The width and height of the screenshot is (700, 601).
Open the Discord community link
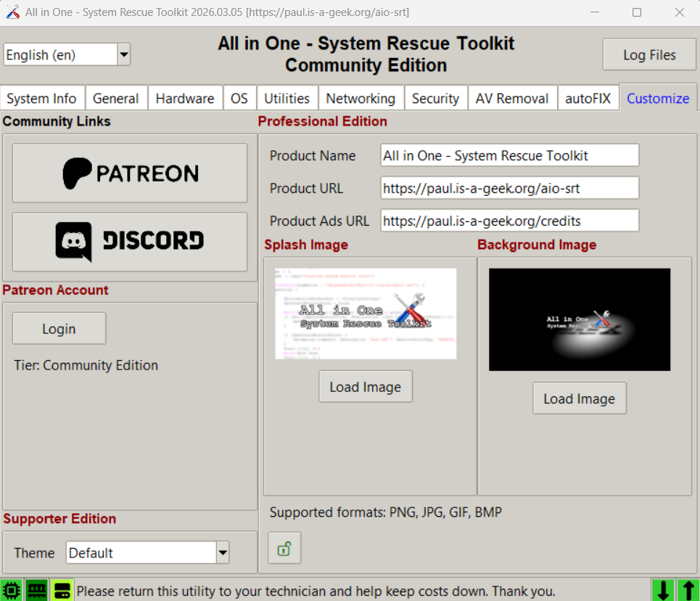pos(130,242)
